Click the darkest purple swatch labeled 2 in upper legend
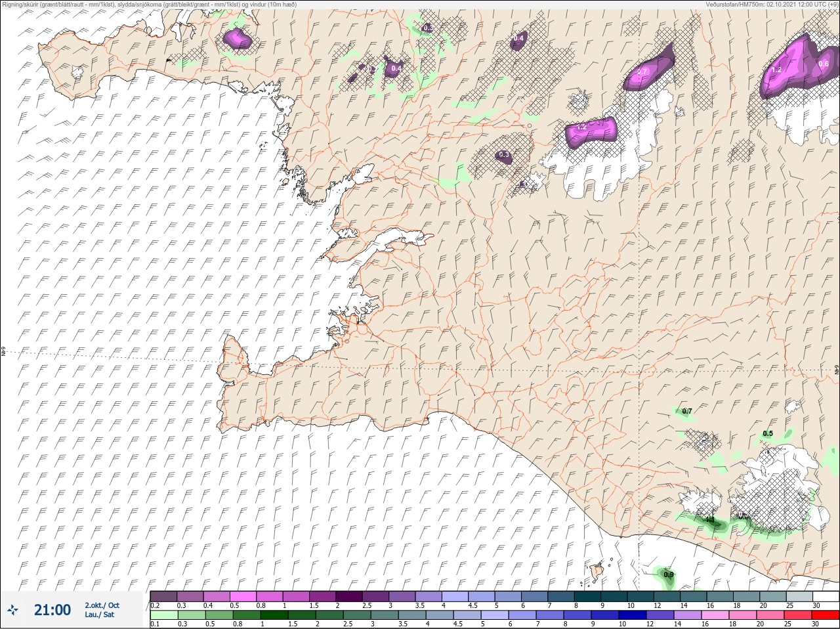Image resolution: width=840 pixels, height=629 pixels. click(x=349, y=596)
